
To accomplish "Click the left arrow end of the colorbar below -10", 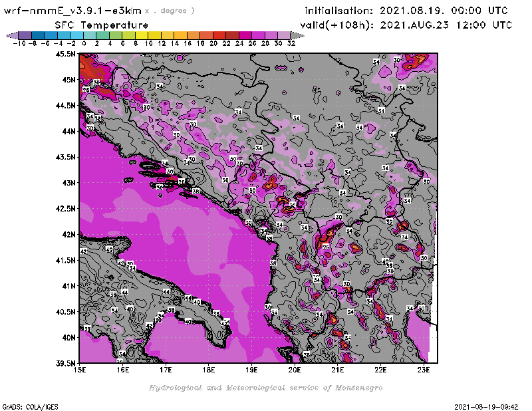I will coord(12,35).
